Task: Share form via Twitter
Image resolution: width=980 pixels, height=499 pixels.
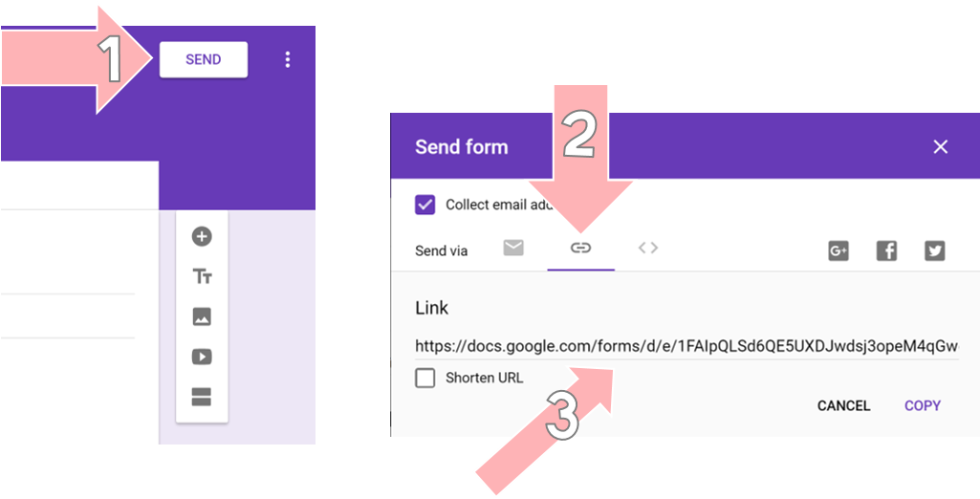Action: tap(934, 251)
